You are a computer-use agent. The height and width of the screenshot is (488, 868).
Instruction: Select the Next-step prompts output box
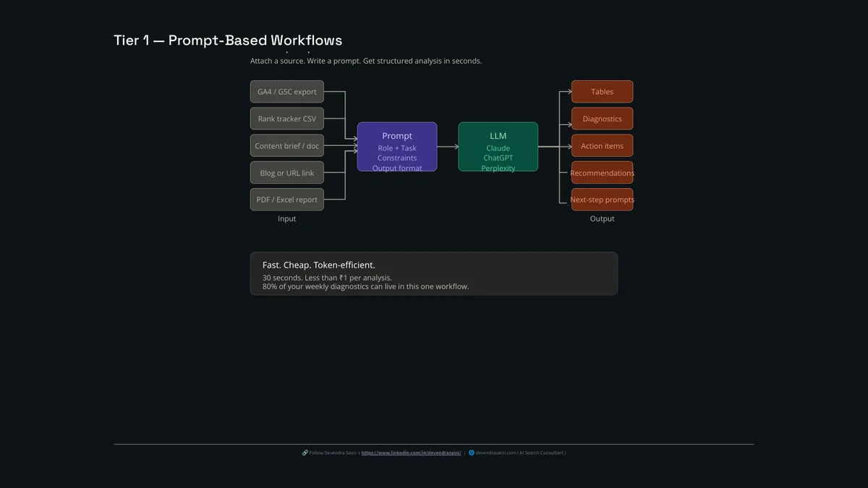pos(602,200)
